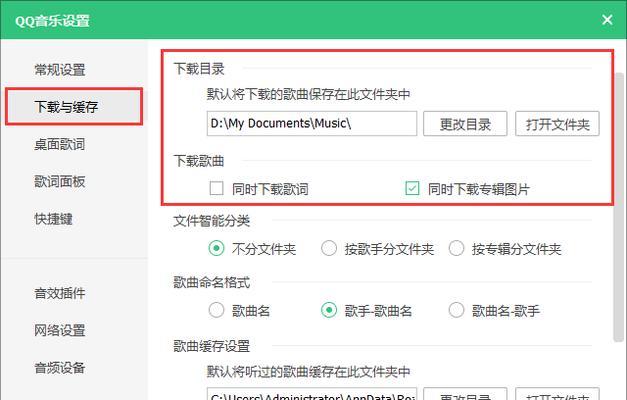Click the 歌曲缓存设置 heading
This screenshot has width=627, height=400.
(x=212, y=346)
